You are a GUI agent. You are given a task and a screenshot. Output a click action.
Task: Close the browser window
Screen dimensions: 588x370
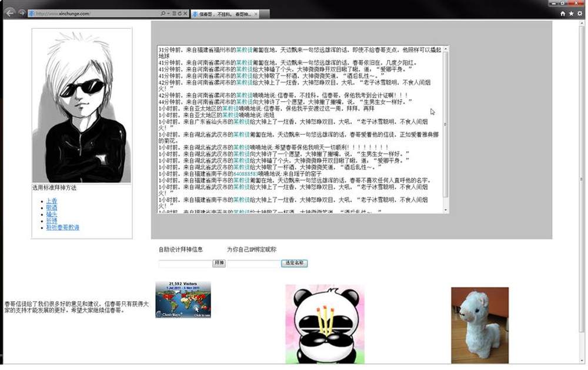(x=577, y=3)
